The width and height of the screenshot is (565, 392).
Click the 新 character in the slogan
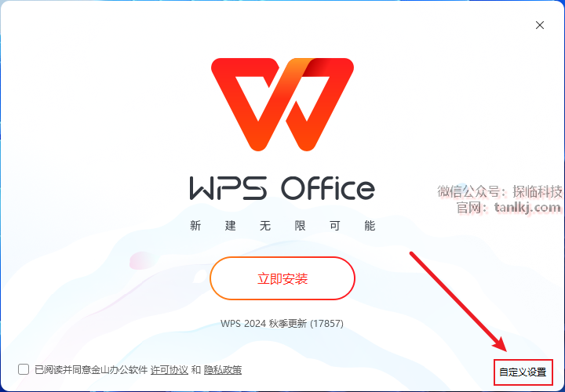point(195,226)
